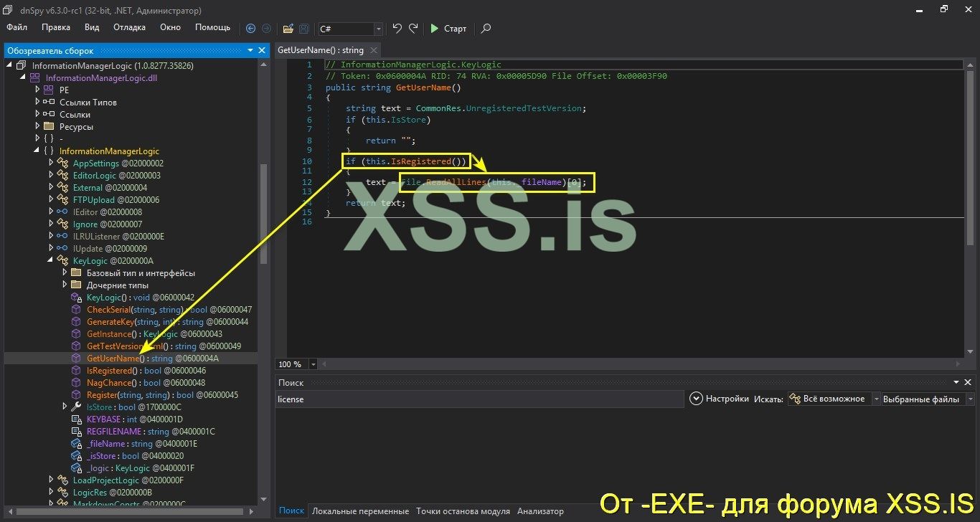Image resolution: width=980 pixels, height=522 pixels.
Task: Collapse the InformationManagerLogic namespace node
Action: [37, 151]
